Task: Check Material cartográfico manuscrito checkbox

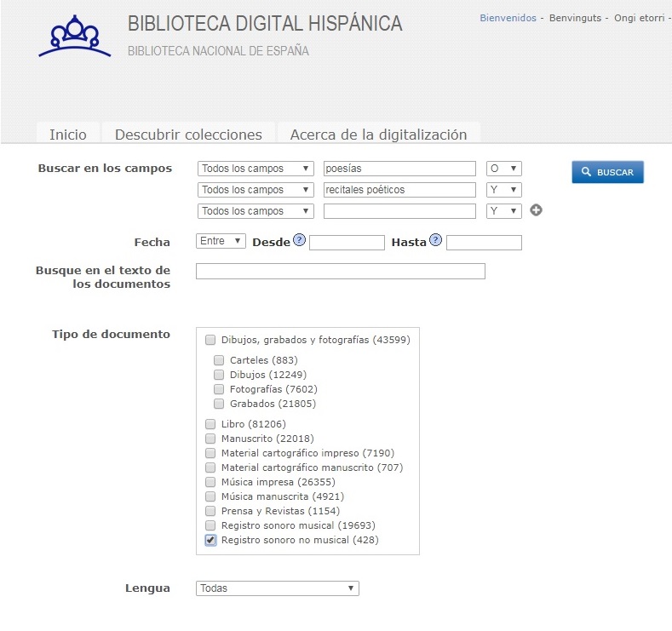Action: coord(210,468)
